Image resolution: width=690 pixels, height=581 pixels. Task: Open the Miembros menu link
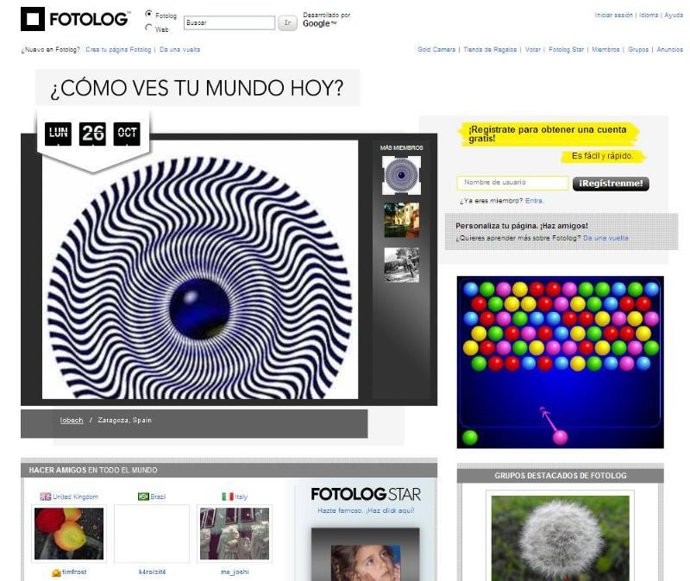pyautogui.click(x=605, y=49)
